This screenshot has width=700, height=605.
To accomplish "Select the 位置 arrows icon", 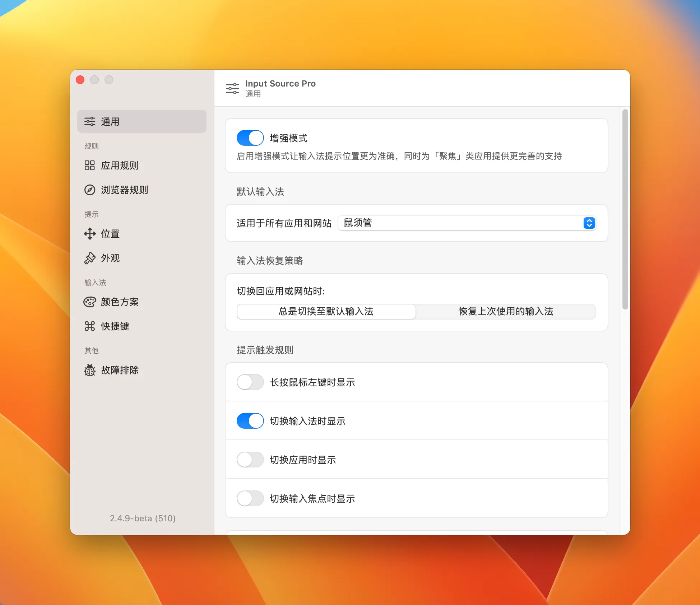I will (89, 234).
